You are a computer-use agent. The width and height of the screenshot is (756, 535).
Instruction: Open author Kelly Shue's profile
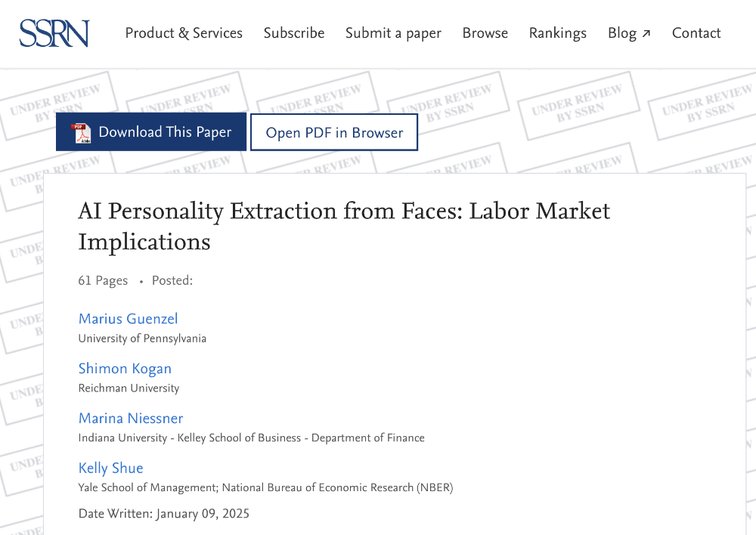pos(111,468)
